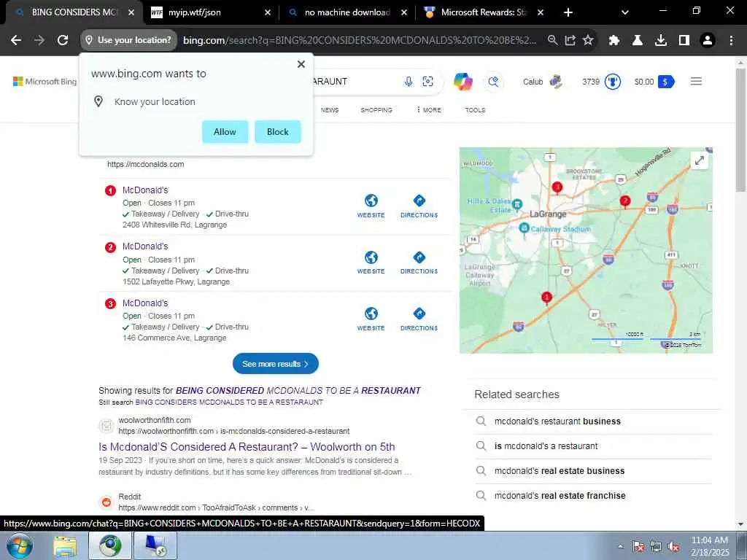Click the Callaway Stadium map marker
This screenshot has width=747, height=560.
click(x=524, y=228)
